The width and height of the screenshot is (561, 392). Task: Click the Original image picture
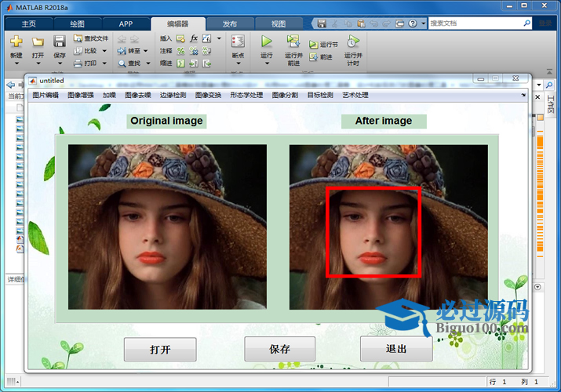pyautogui.click(x=167, y=227)
